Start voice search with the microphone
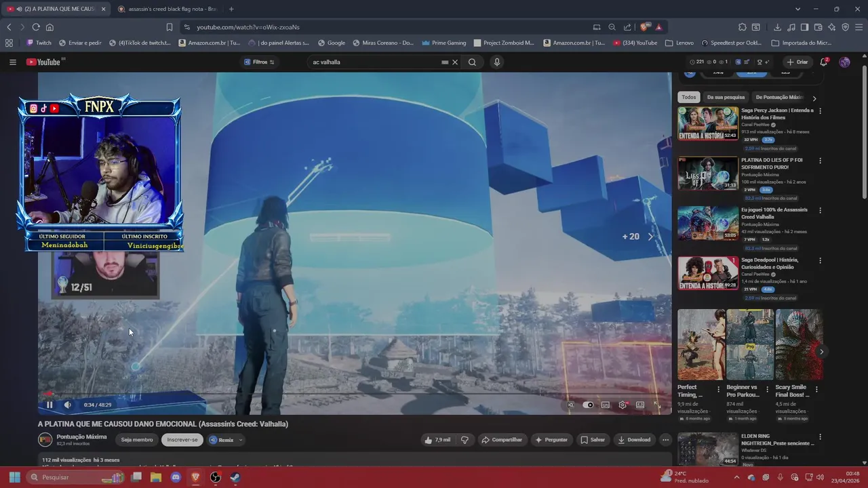 point(496,62)
